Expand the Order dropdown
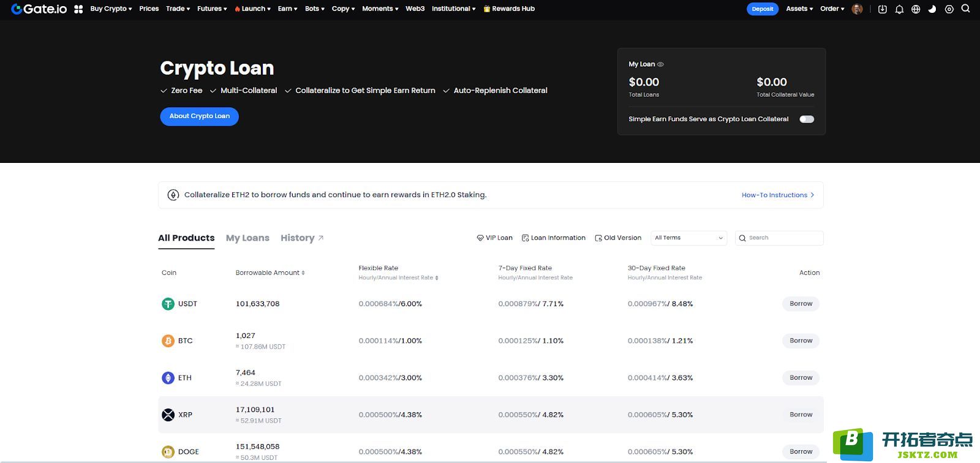 tap(832, 9)
